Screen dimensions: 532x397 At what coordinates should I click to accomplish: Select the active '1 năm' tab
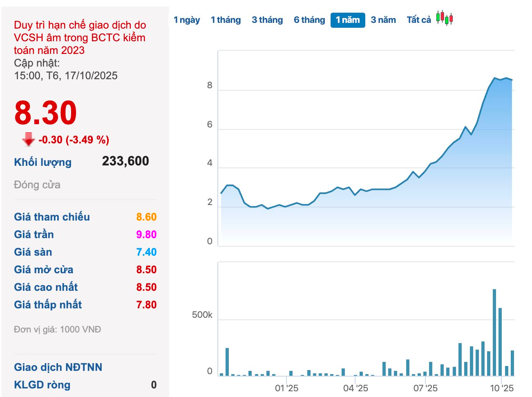tap(347, 20)
